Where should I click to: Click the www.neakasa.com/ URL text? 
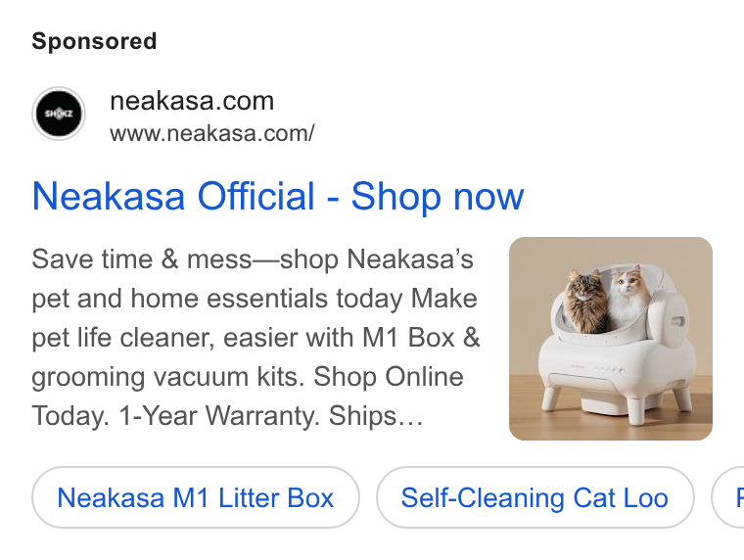point(212,133)
